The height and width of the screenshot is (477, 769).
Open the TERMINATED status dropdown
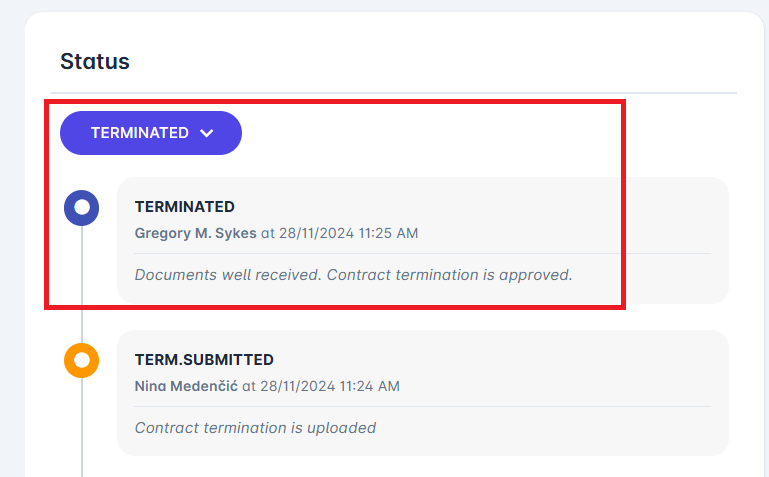pos(150,133)
